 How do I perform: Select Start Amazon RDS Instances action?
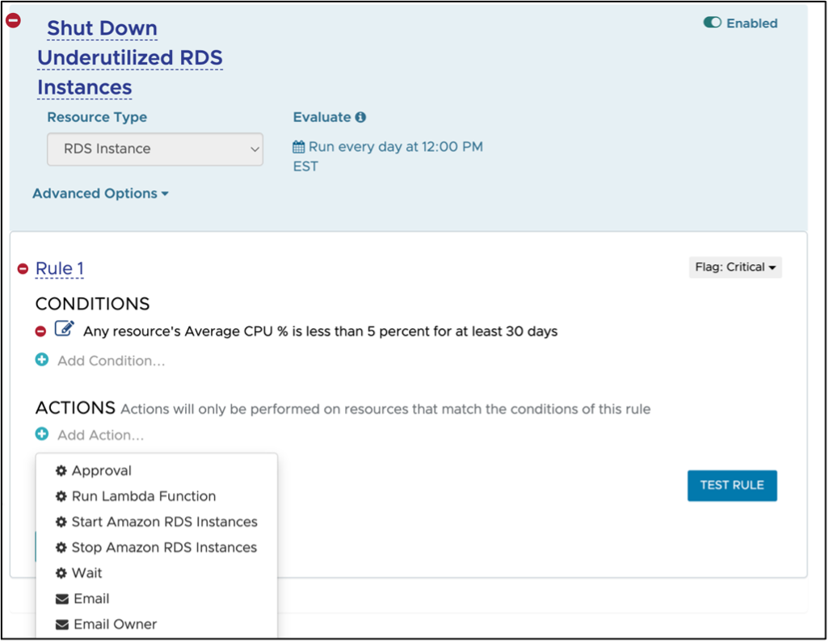(156, 522)
